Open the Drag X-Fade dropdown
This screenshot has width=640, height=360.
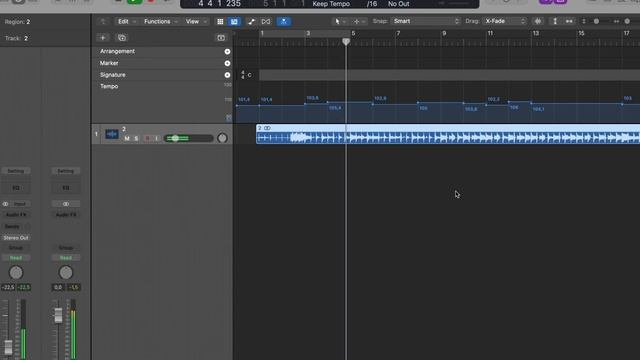pos(504,21)
